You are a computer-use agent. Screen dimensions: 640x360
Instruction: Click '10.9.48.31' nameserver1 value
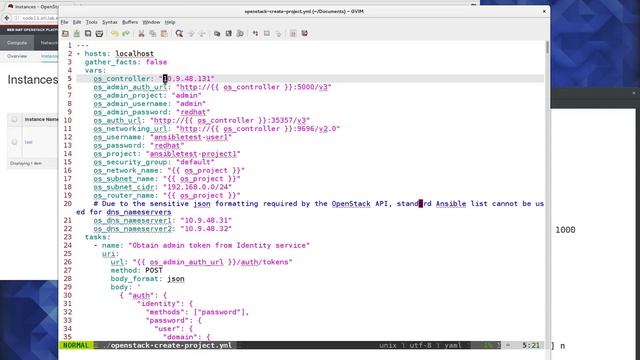coord(206,220)
